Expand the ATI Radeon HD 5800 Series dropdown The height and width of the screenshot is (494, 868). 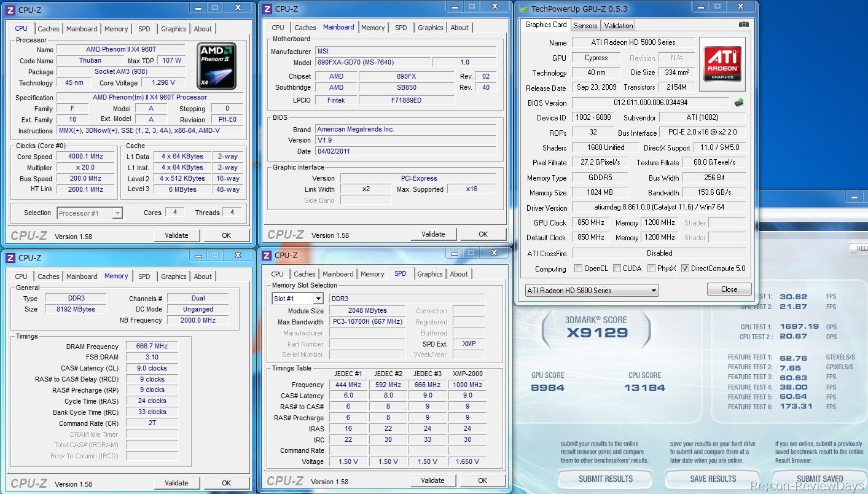592,291
